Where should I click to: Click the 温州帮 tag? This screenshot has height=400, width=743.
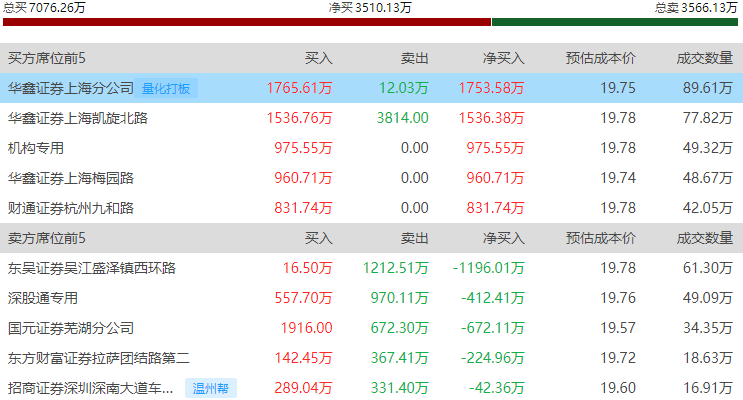pyautogui.click(x=210, y=388)
